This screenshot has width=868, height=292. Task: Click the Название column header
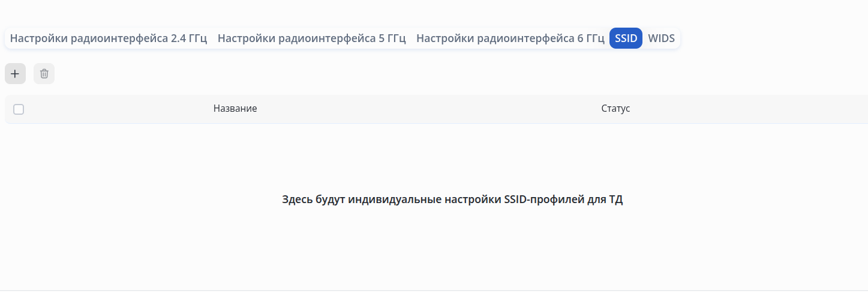235,109
